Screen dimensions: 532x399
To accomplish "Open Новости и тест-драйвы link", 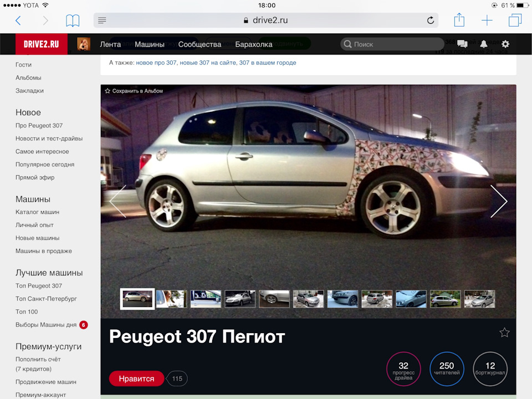I will tap(49, 139).
